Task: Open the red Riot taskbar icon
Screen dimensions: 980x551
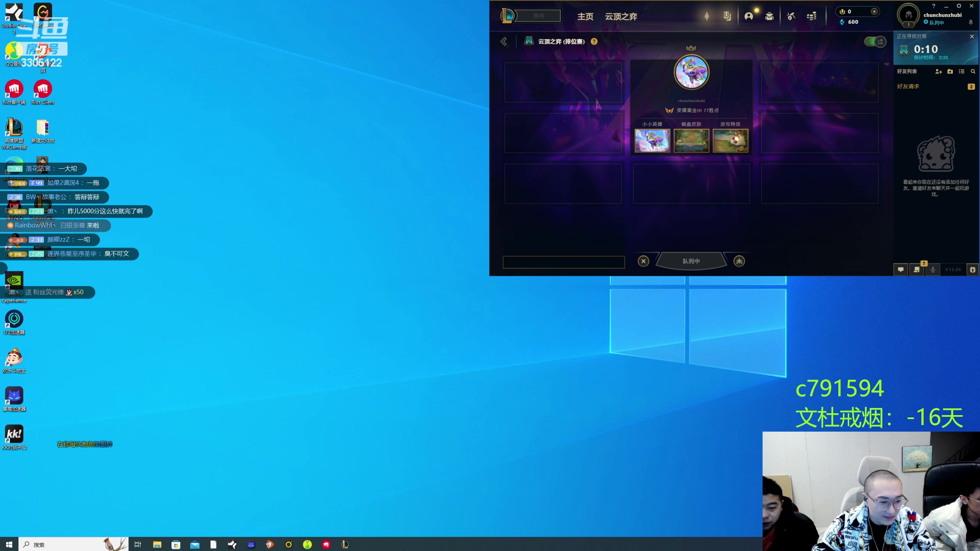Action: coord(326,544)
